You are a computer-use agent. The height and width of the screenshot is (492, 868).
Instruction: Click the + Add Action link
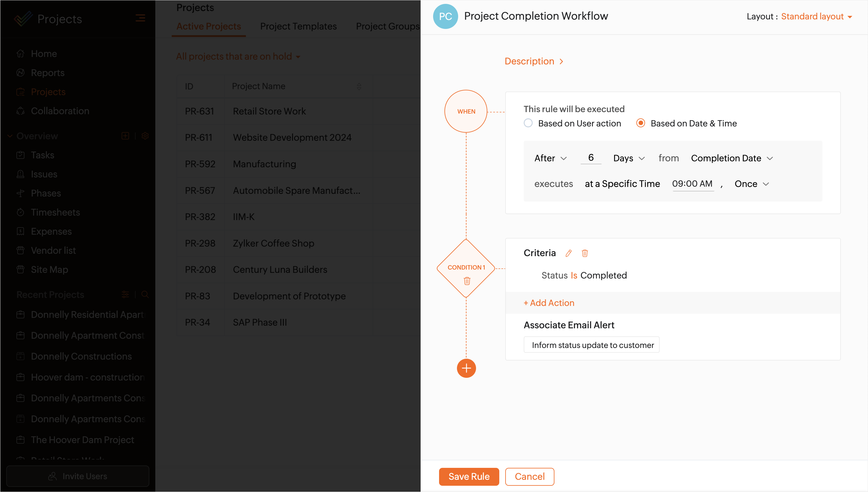pyautogui.click(x=549, y=303)
